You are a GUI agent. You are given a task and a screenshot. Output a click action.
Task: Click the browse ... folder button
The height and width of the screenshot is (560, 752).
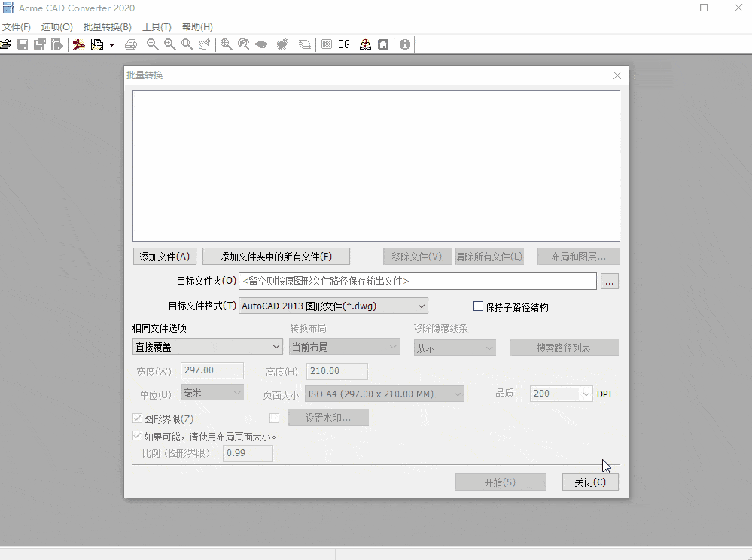point(609,282)
